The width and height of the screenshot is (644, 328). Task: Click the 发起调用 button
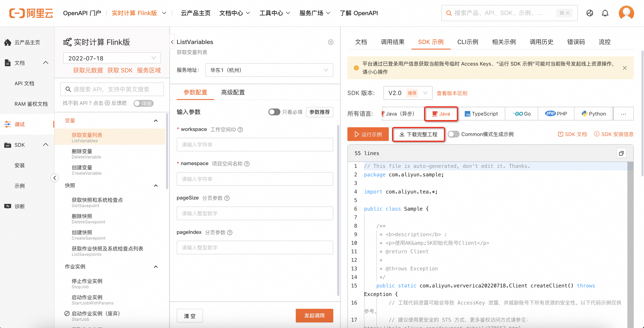[x=314, y=315]
